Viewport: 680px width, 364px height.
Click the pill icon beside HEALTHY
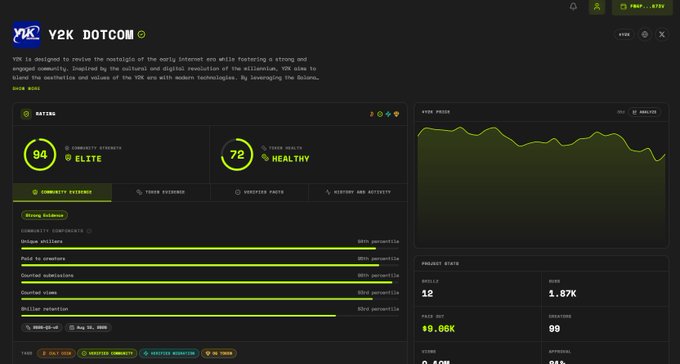(x=265, y=158)
